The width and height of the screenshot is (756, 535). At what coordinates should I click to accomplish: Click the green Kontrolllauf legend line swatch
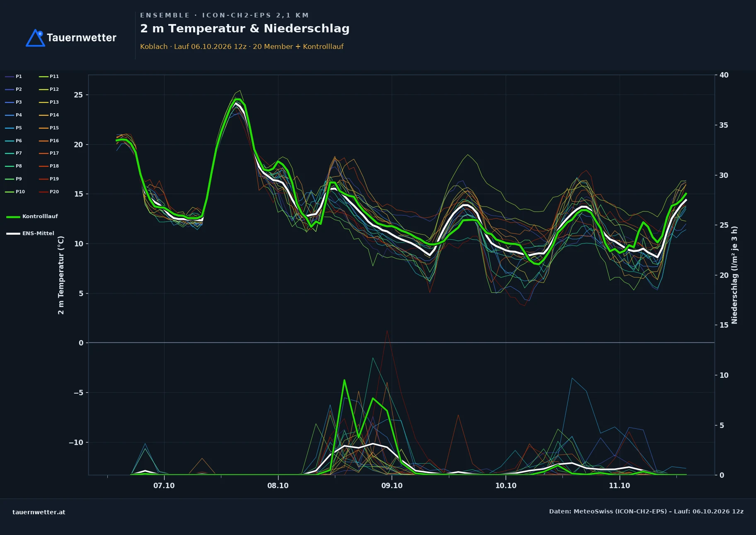13,217
